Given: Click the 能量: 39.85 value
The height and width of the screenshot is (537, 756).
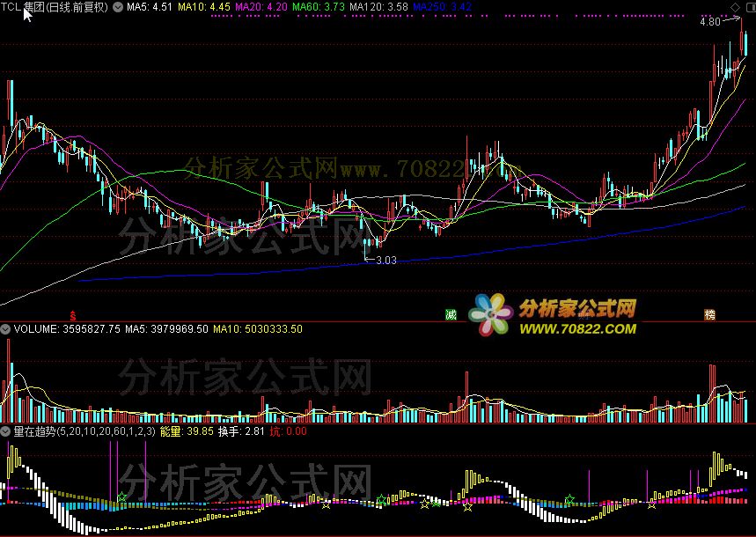Looking at the screenshot, I should click(x=187, y=431).
